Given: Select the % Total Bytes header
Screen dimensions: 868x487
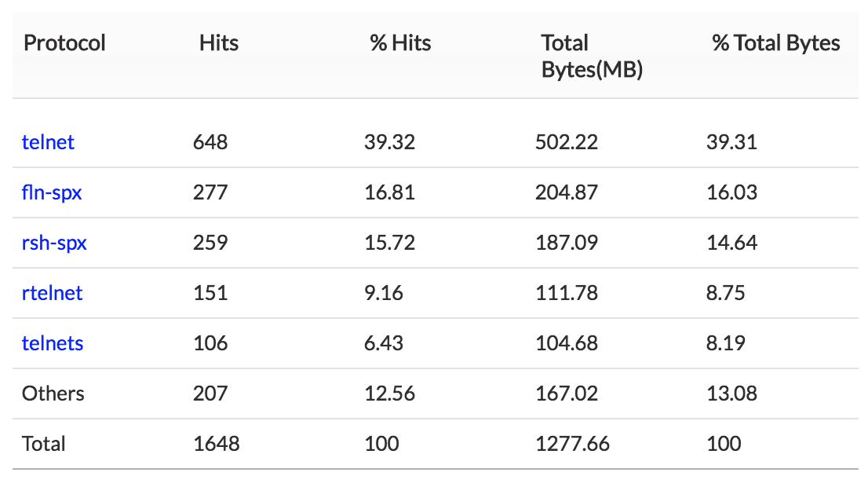Looking at the screenshot, I should 775,42.
